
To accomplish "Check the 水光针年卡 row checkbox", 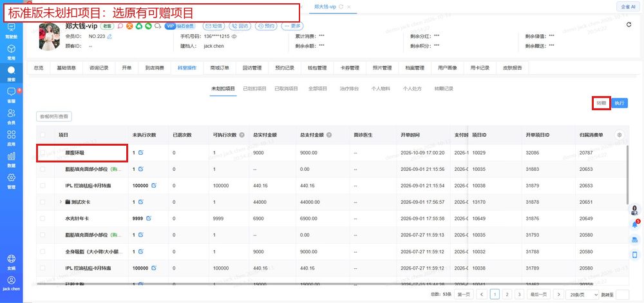I will tap(43, 219).
